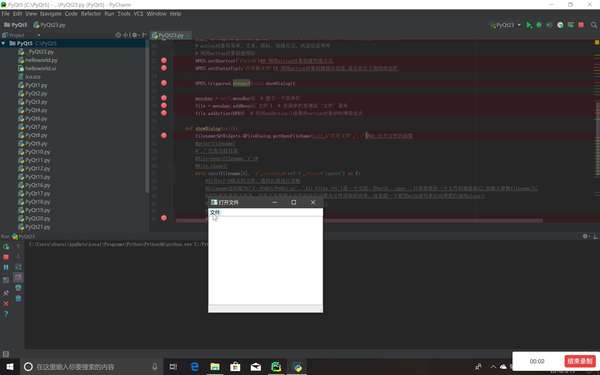This screenshot has width=600, height=375.
Task: Open Run panel help question mark
Action: click(x=6, y=314)
